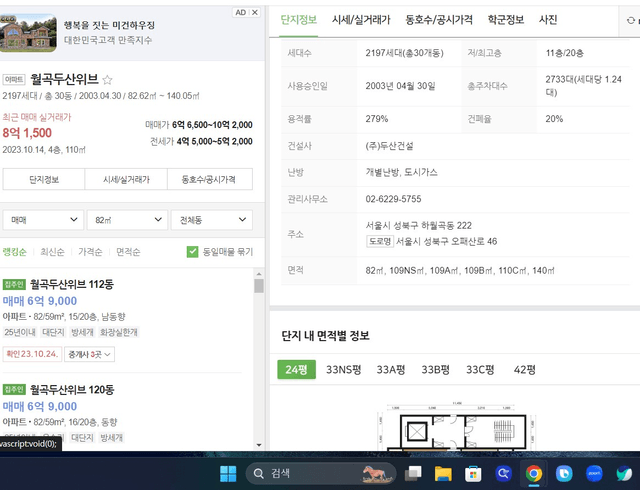Open the Whale browser icon in taskbar

point(624,474)
